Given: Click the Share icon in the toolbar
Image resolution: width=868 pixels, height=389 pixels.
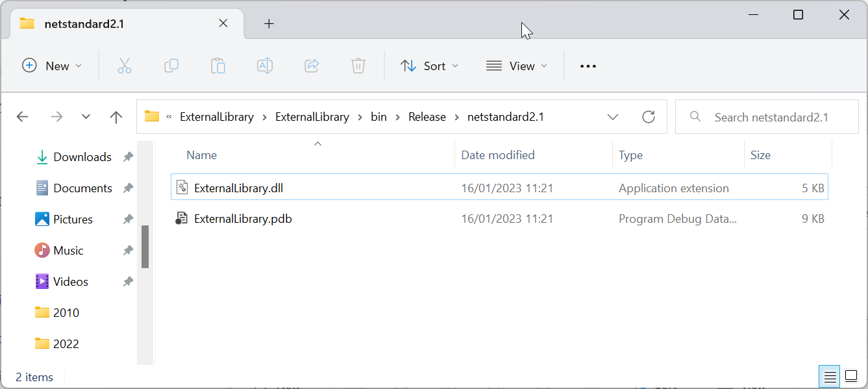Looking at the screenshot, I should click(x=312, y=66).
